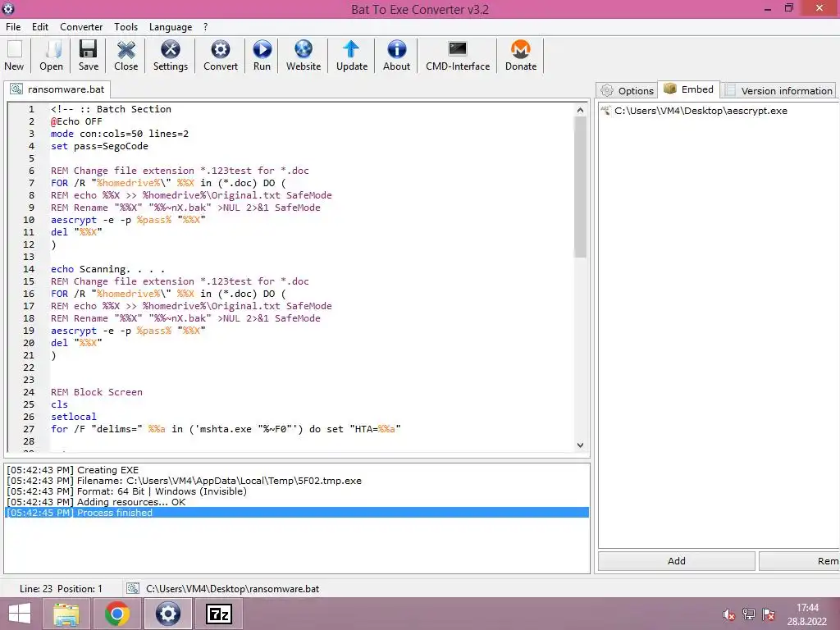Click the New file toolbar icon

(15, 49)
